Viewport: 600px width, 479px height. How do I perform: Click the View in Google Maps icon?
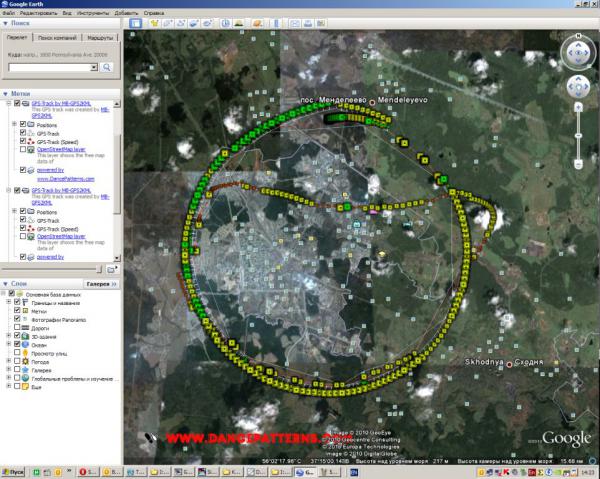click(x=321, y=23)
